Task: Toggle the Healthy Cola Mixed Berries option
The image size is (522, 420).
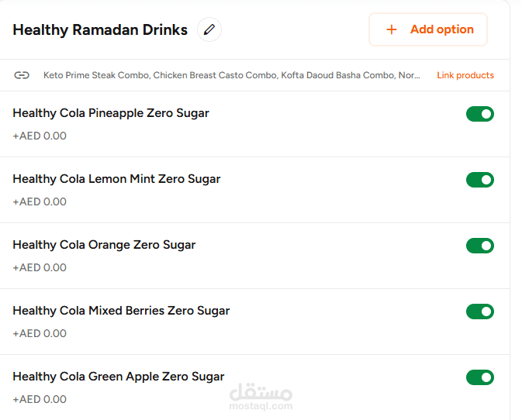Action: [479, 312]
